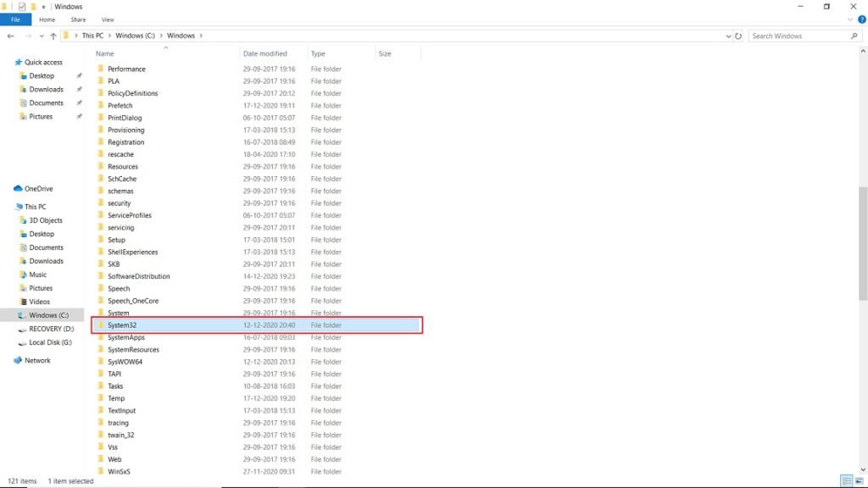Click the Properties quick access toolbar icon
Viewport: 868px width, 488px height.
(21, 7)
